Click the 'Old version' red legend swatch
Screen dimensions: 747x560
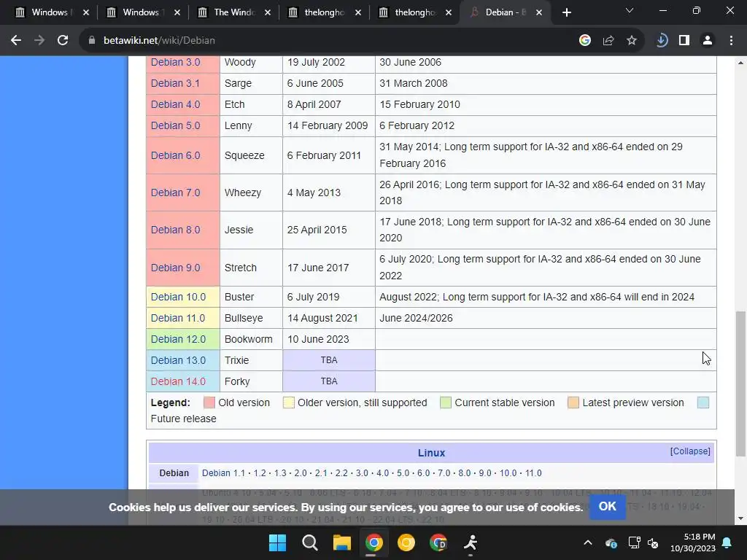click(209, 402)
